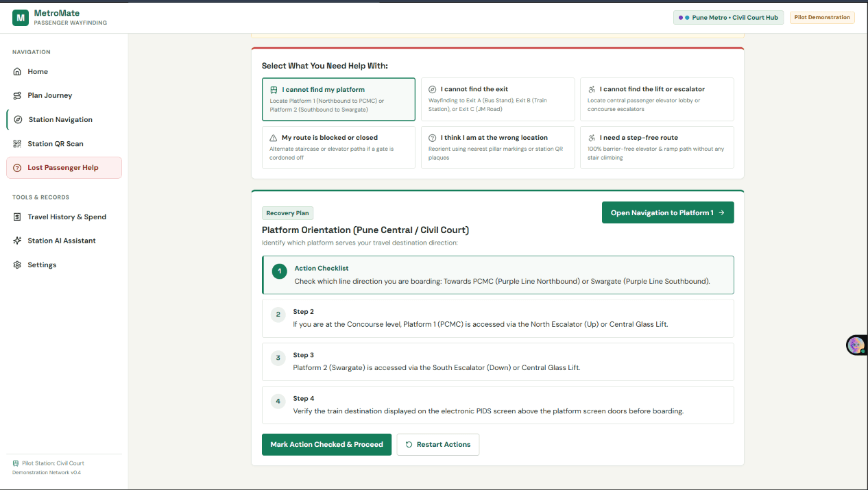Click the arrow in Open Navigation button
Screen dimensions: 868x490
point(721,212)
